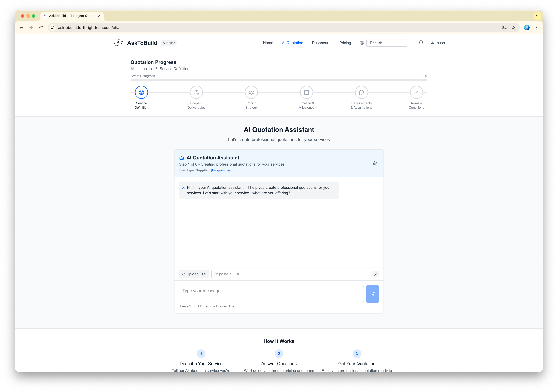Send the message with paper plane button
Image resolution: width=558 pixels, height=392 pixels.
[372, 294]
